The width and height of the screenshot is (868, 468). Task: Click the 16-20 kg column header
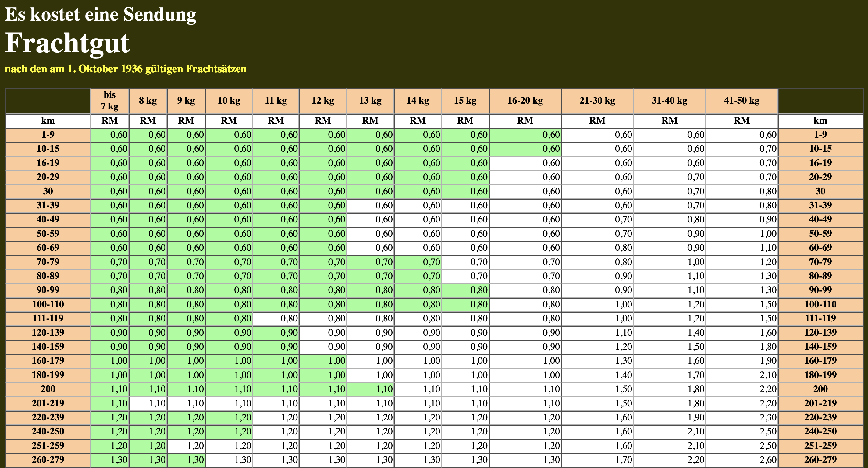pos(525,101)
